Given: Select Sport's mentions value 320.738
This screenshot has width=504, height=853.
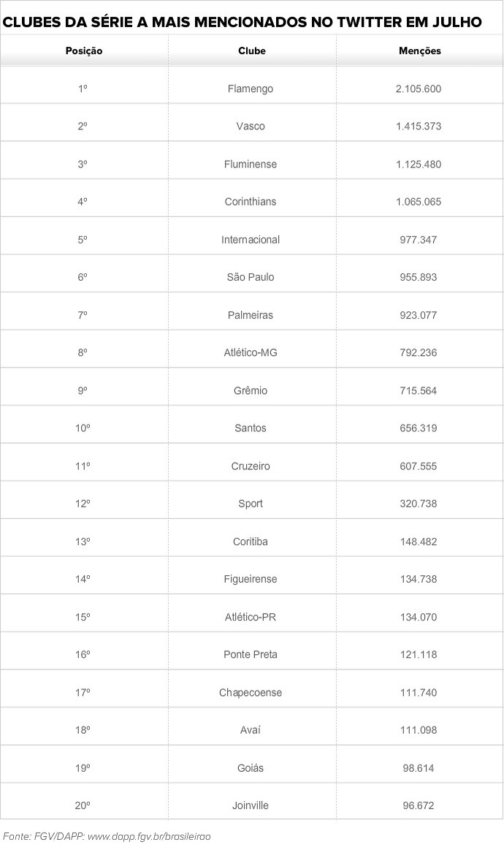Looking at the screenshot, I should [419, 504].
